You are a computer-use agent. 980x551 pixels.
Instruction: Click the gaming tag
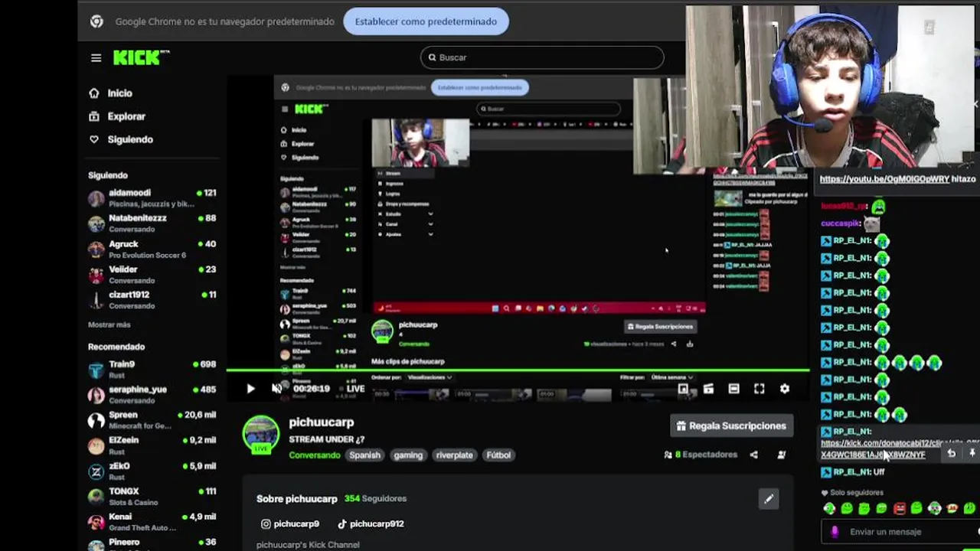click(x=408, y=455)
